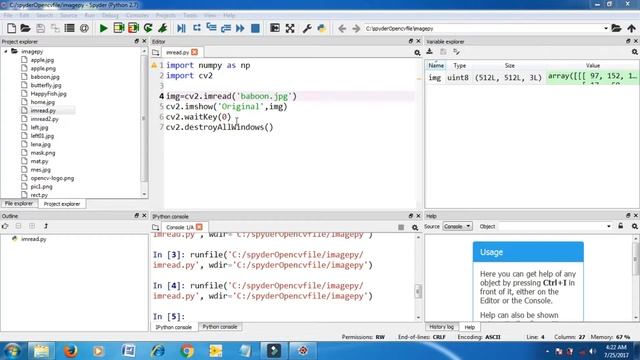The width and height of the screenshot is (640, 360).
Task: Switch to Project explorer tab
Action: tap(62, 204)
